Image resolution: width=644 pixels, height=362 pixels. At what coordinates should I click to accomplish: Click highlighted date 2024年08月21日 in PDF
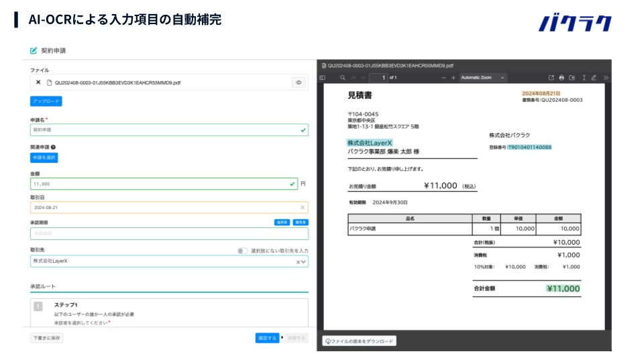[x=541, y=94]
